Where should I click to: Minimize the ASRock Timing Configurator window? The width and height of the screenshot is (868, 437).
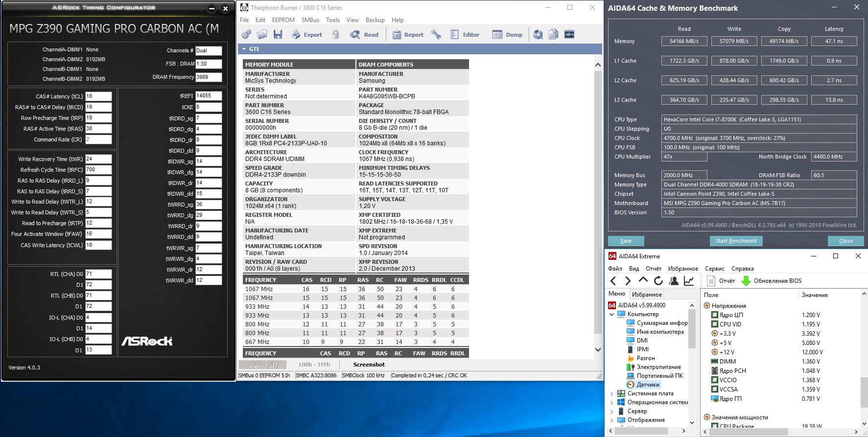(212, 8)
